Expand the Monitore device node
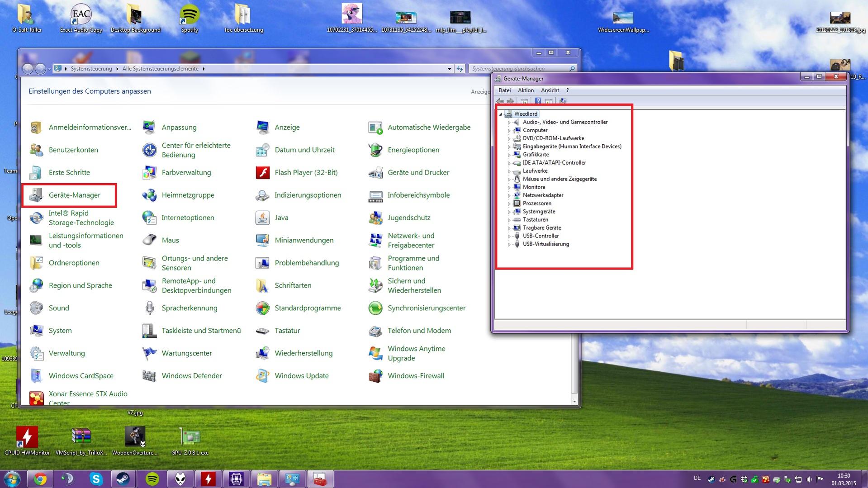The height and width of the screenshot is (488, 868). pos(509,187)
